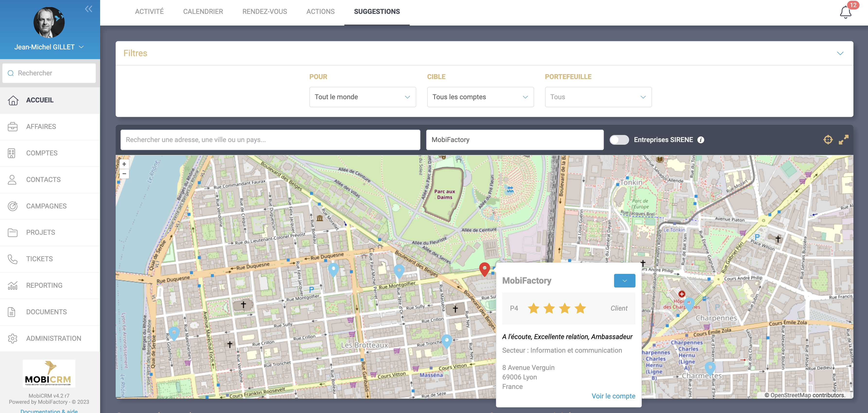Click the Voir le compte link
This screenshot has height=413, width=868.
click(x=613, y=396)
